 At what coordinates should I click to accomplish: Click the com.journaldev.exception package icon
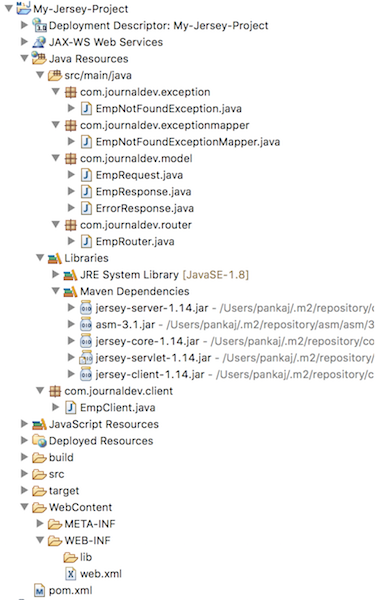point(70,92)
